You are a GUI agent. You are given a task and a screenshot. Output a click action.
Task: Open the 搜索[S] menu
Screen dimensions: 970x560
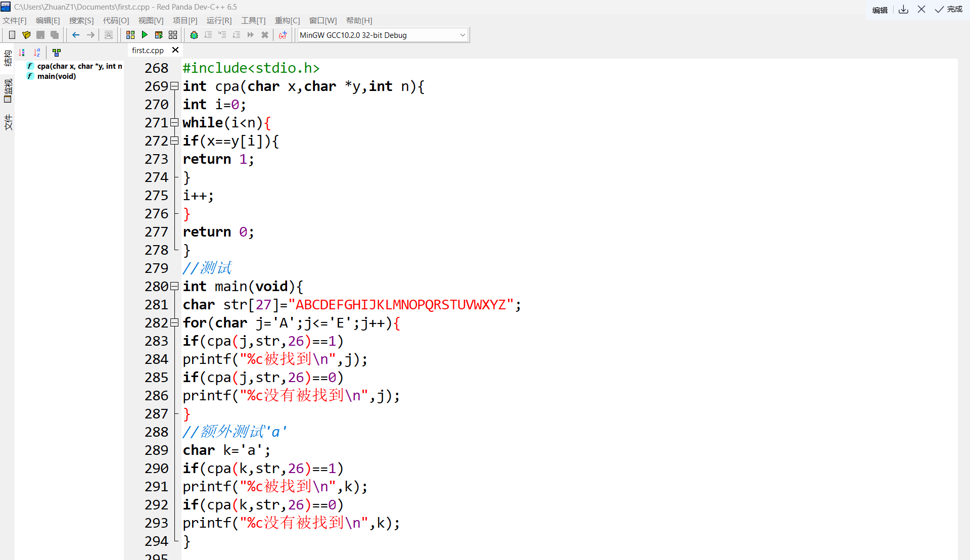81,21
